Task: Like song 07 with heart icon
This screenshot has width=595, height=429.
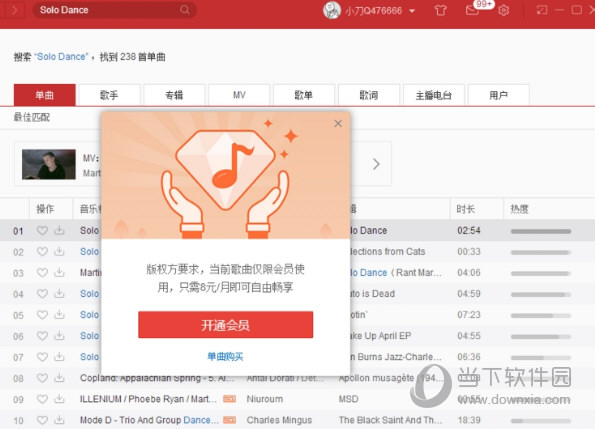Action: click(x=42, y=357)
